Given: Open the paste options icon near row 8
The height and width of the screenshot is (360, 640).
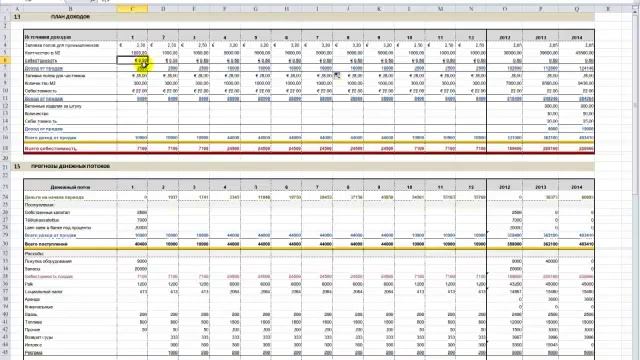Looking at the screenshot, I should 337,75.
